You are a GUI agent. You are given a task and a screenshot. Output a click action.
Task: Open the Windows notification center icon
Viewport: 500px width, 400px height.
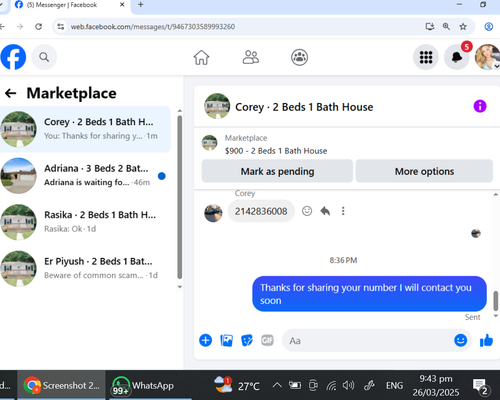pyautogui.click(x=480, y=386)
